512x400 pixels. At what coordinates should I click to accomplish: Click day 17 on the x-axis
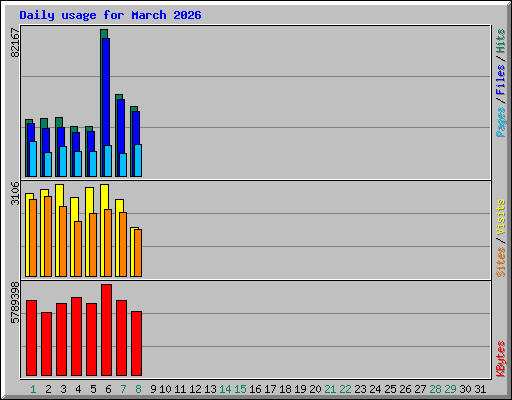click(270, 389)
